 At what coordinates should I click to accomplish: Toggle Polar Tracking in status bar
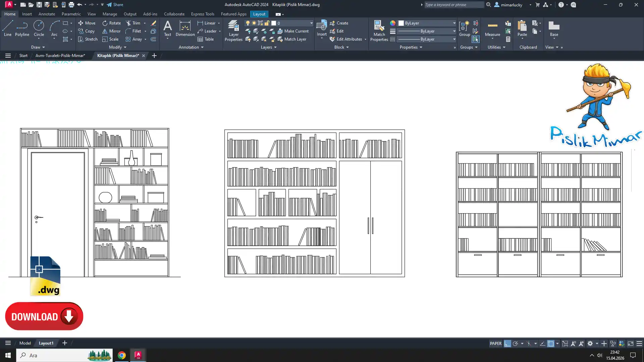click(516, 344)
